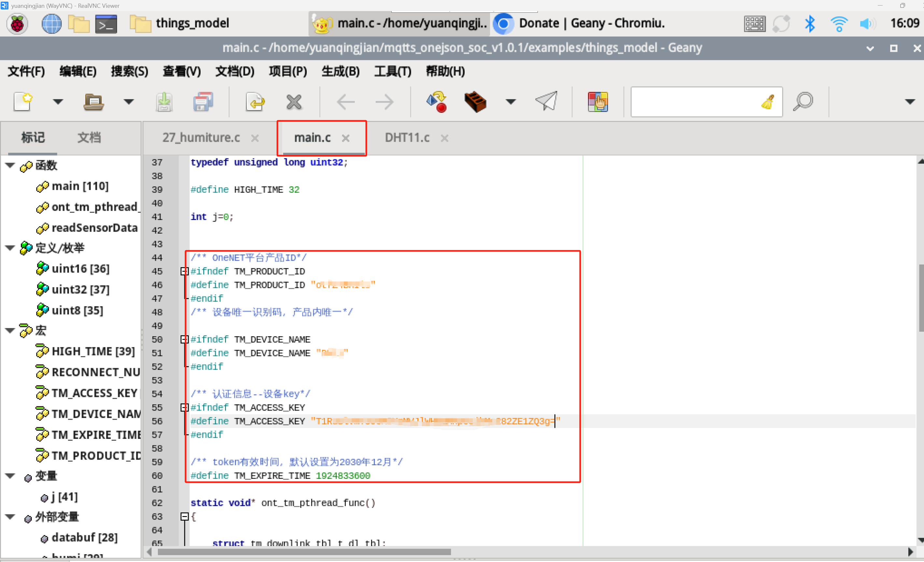The image size is (924, 562).
Task: Collapse the 宏 macros tree group
Action: pos(10,331)
